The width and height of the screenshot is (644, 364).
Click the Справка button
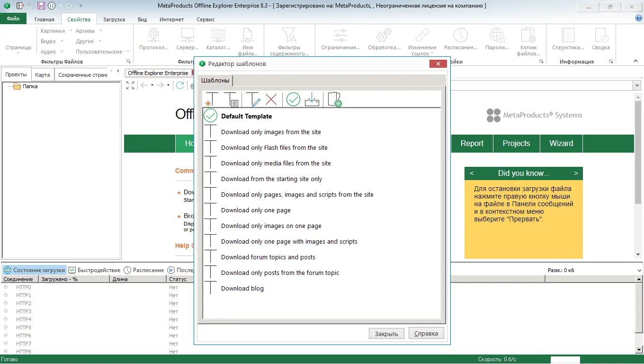[x=426, y=334]
